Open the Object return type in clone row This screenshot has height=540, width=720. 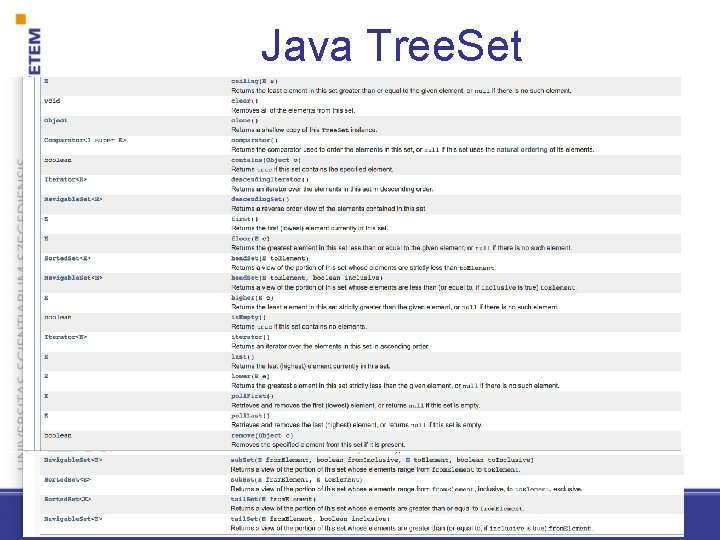(x=56, y=120)
